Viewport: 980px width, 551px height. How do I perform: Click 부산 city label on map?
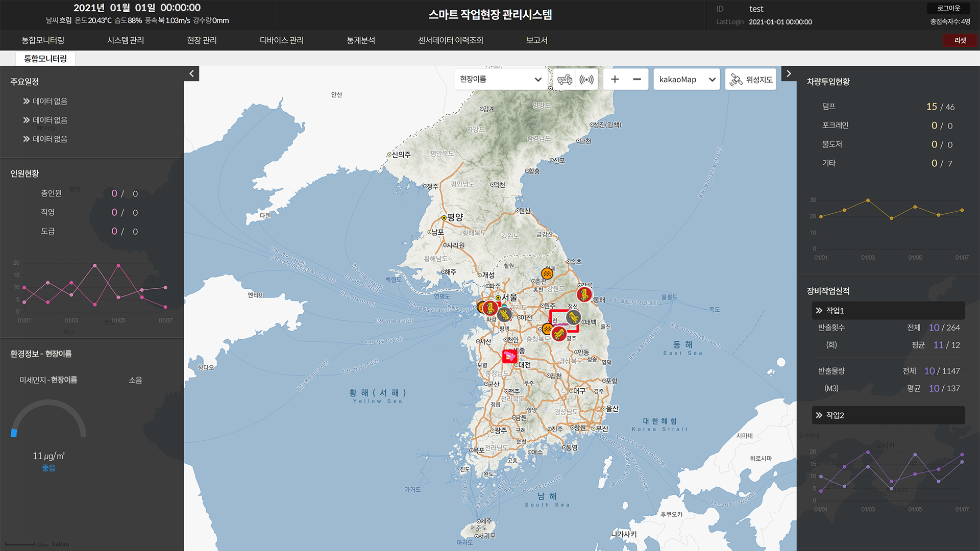point(602,429)
